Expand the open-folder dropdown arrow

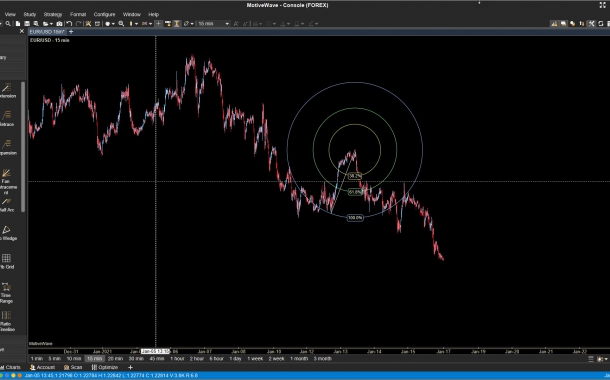coord(51,24)
